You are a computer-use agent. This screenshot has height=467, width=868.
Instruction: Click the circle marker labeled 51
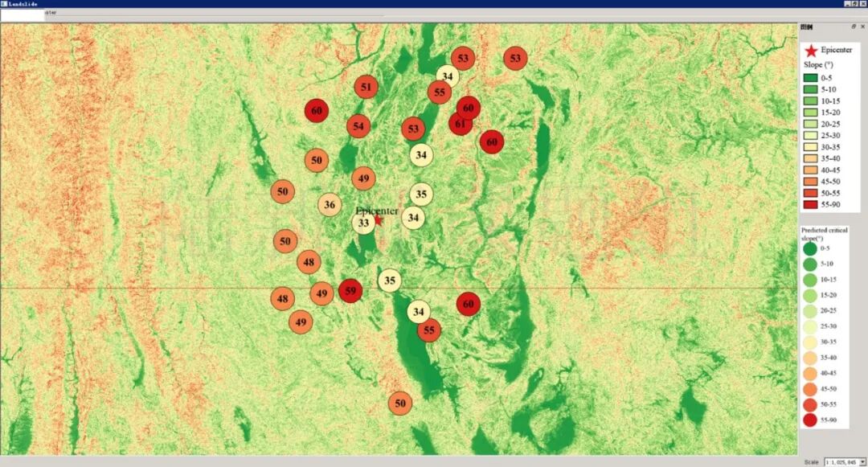click(366, 87)
